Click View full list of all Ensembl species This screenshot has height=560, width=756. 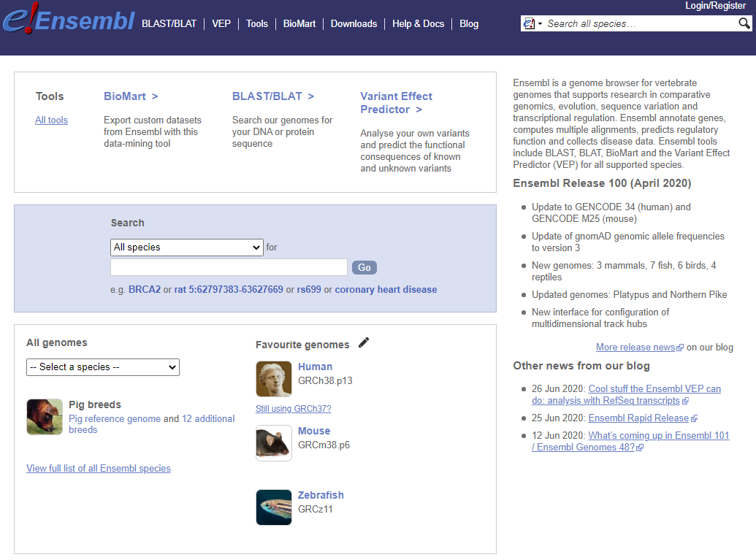(x=99, y=469)
